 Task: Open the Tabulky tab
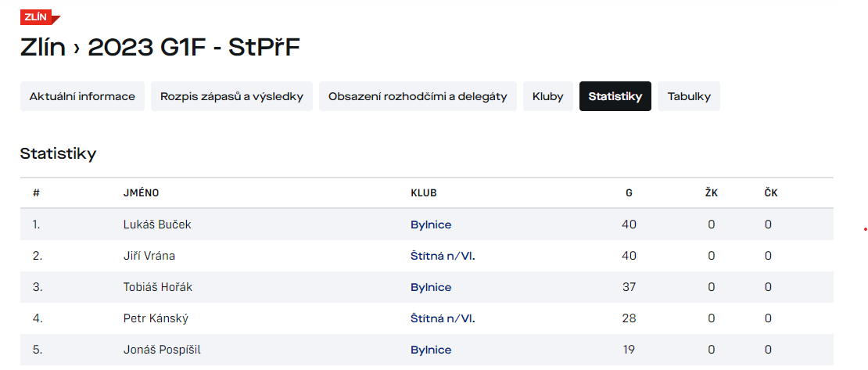click(x=688, y=96)
